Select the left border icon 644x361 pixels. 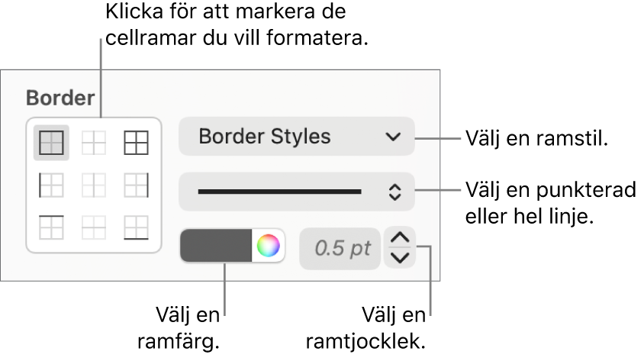[x=51, y=185]
